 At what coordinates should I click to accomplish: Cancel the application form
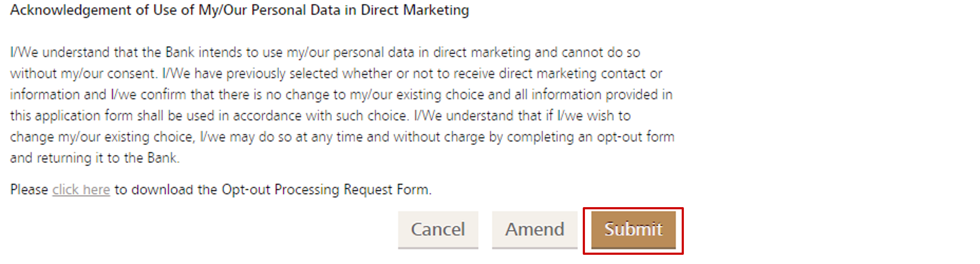tap(437, 229)
